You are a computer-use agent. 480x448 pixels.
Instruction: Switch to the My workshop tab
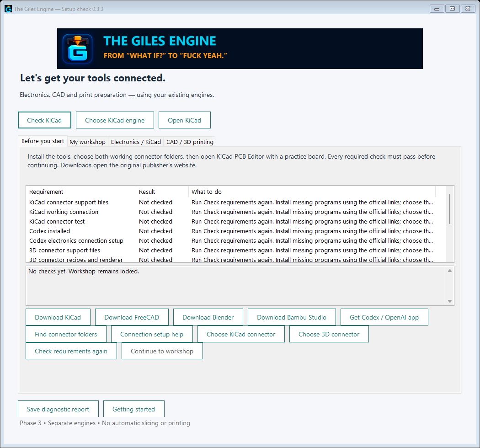[x=88, y=142]
